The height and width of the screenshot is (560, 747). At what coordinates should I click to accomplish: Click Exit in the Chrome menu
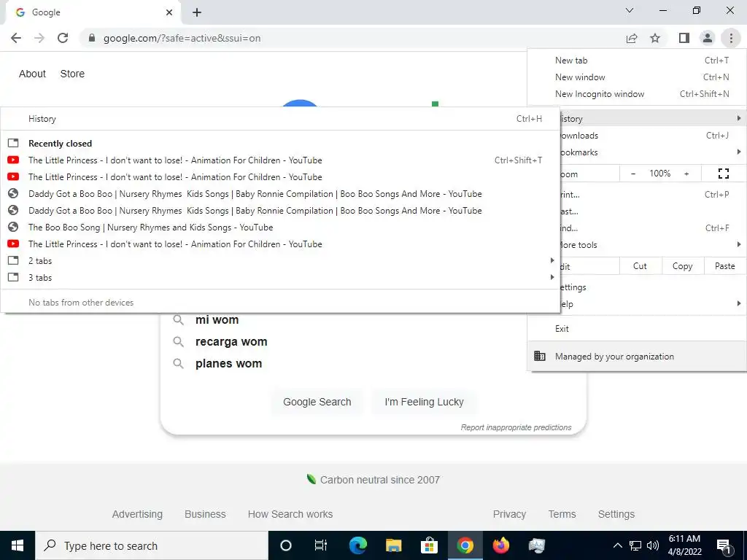[x=637, y=329]
